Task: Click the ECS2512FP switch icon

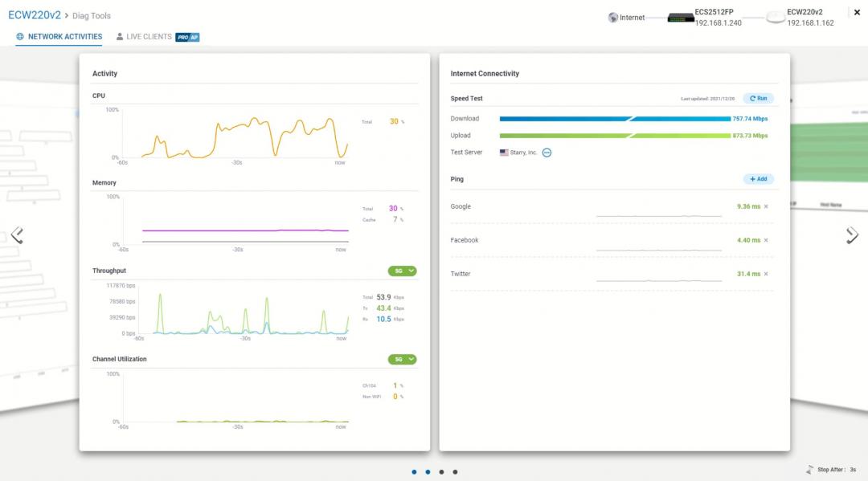Action: click(681, 18)
